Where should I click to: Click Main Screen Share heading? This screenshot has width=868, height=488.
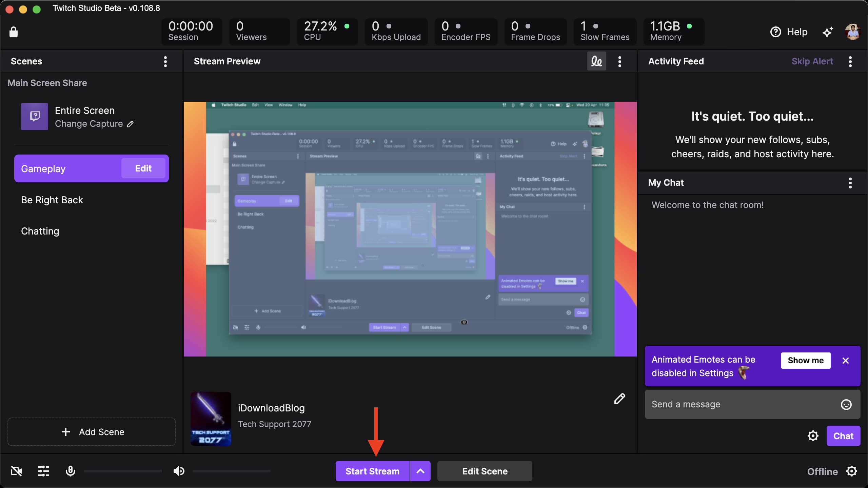click(47, 83)
